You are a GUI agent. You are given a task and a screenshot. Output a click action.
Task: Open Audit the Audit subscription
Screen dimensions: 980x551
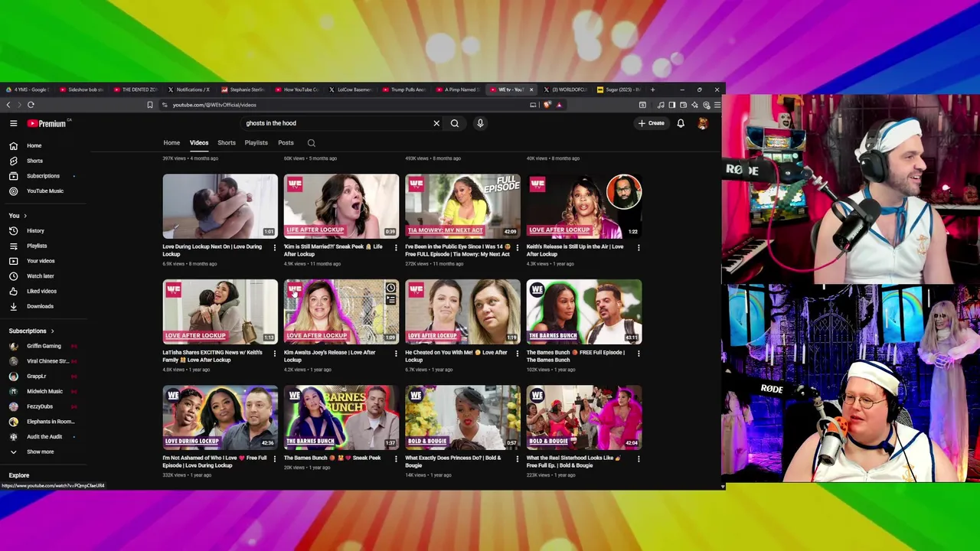tap(44, 436)
